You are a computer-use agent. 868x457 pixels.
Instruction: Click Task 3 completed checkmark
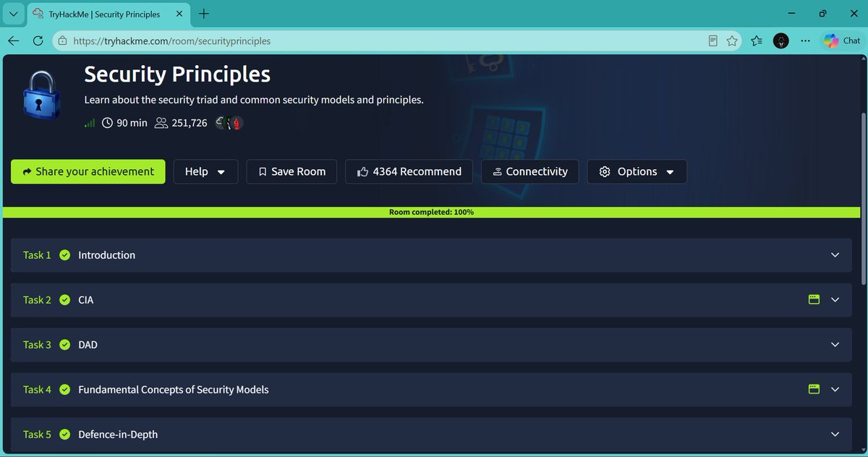click(65, 345)
